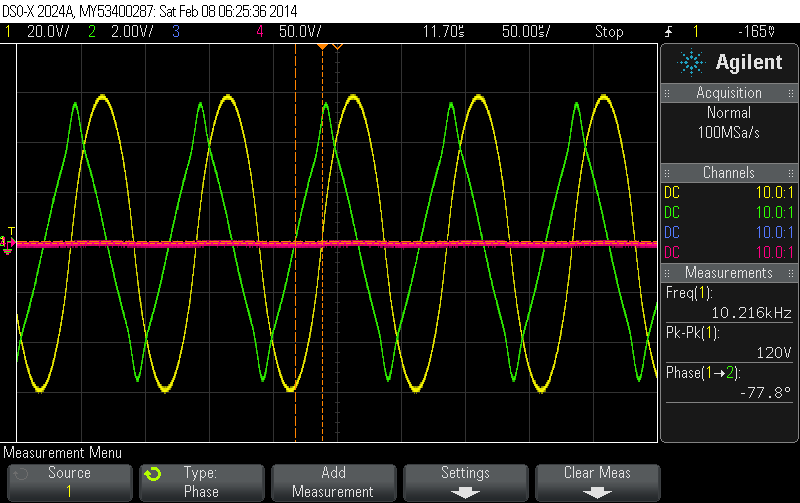Open the Clear Meas softkey submenu
The width and height of the screenshot is (800, 503).
[x=597, y=482]
